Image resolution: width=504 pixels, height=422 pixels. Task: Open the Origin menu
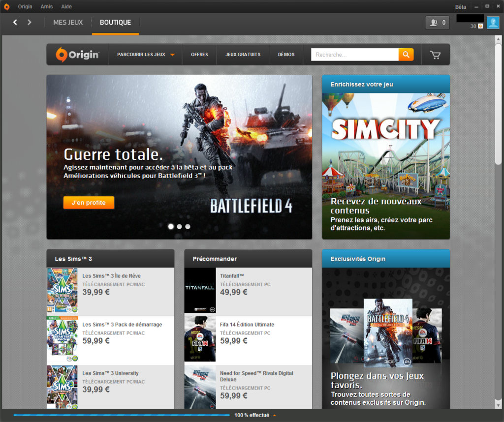[x=25, y=6]
